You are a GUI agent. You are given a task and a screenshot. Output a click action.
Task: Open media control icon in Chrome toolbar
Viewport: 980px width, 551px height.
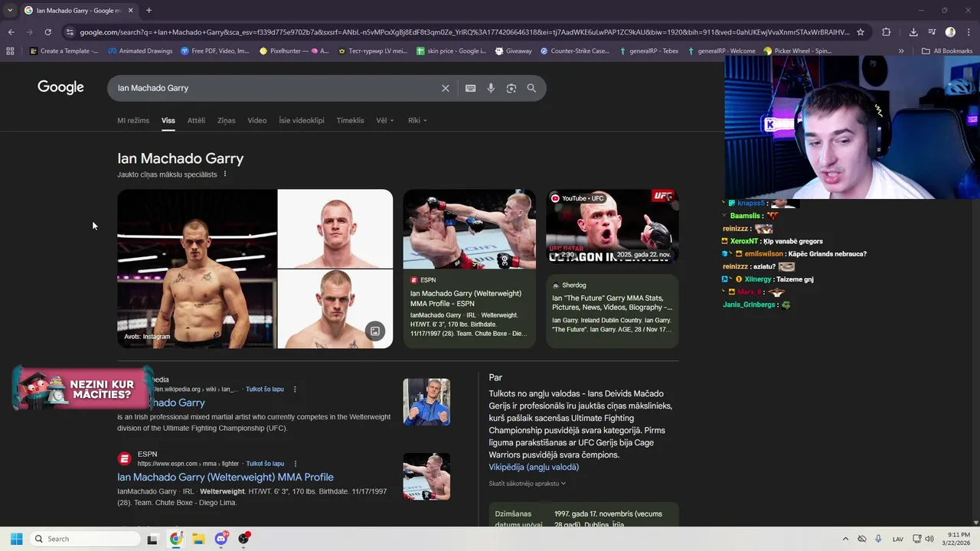coord(932,32)
